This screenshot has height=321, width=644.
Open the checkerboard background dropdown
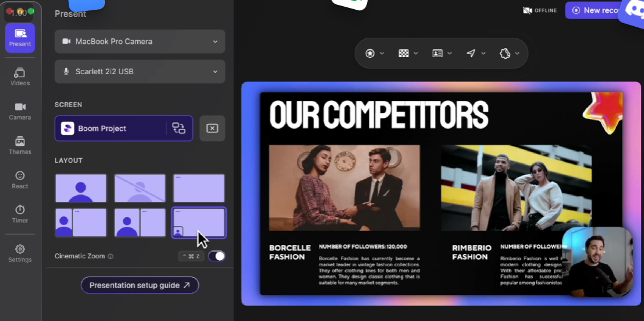coord(408,53)
